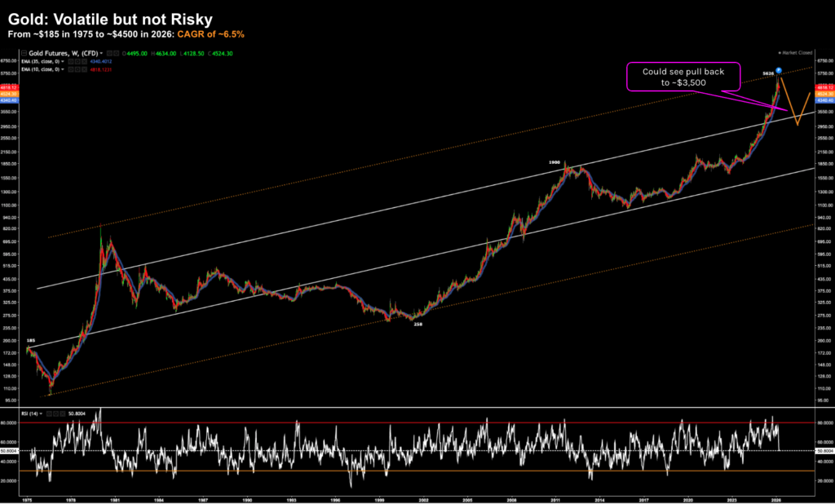Toggle visibility of the EMA 10 indicator

[71, 69]
